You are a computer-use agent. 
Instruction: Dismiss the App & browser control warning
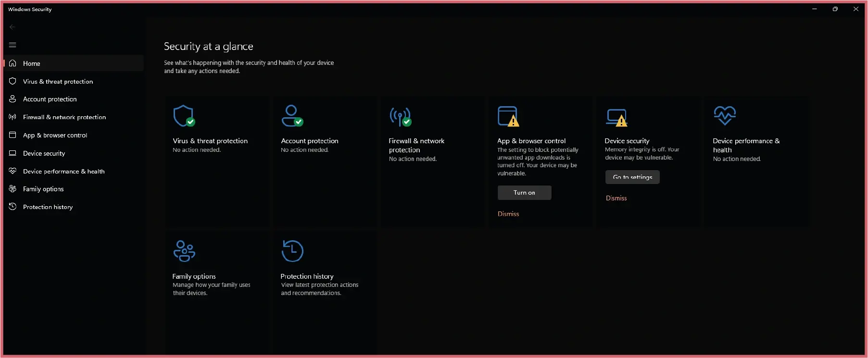coord(508,214)
